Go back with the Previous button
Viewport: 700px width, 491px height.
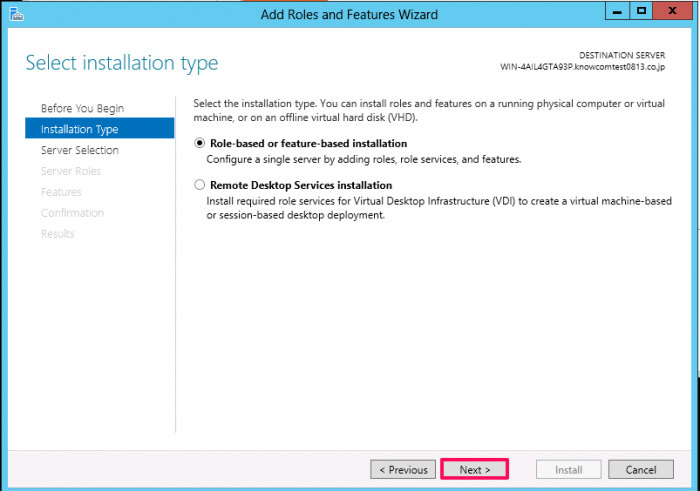403,470
